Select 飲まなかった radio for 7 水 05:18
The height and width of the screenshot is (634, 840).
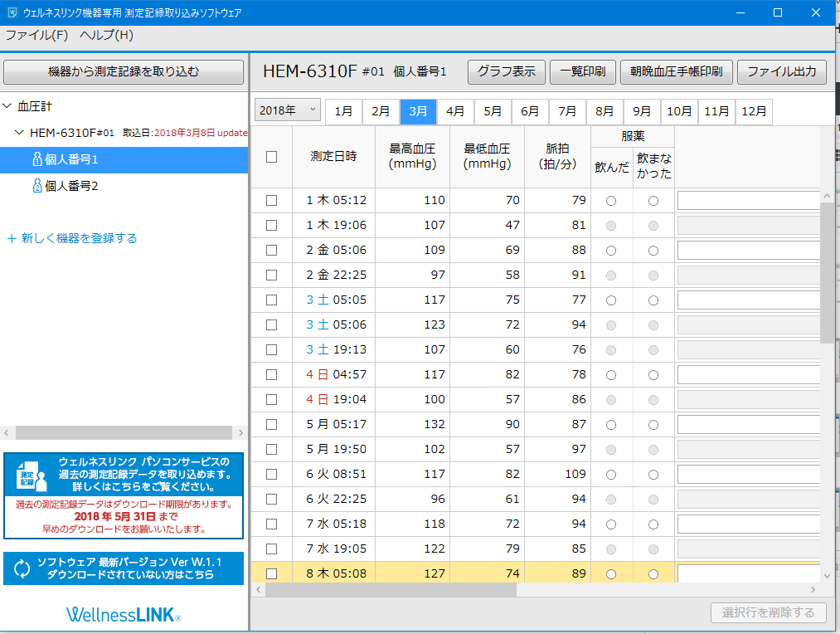[x=653, y=524]
